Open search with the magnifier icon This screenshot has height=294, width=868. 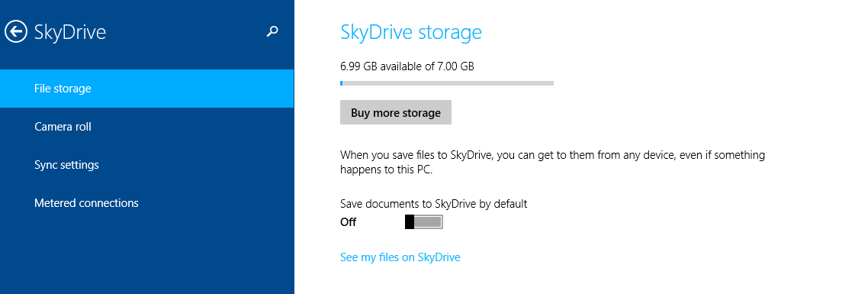click(x=272, y=31)
